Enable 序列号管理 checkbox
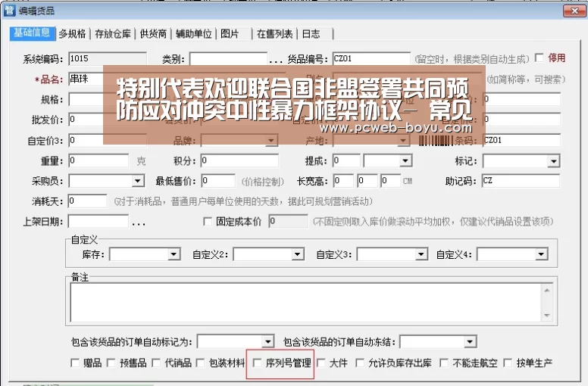Screen dimensions: 588x386 click(x=258, y=363)
